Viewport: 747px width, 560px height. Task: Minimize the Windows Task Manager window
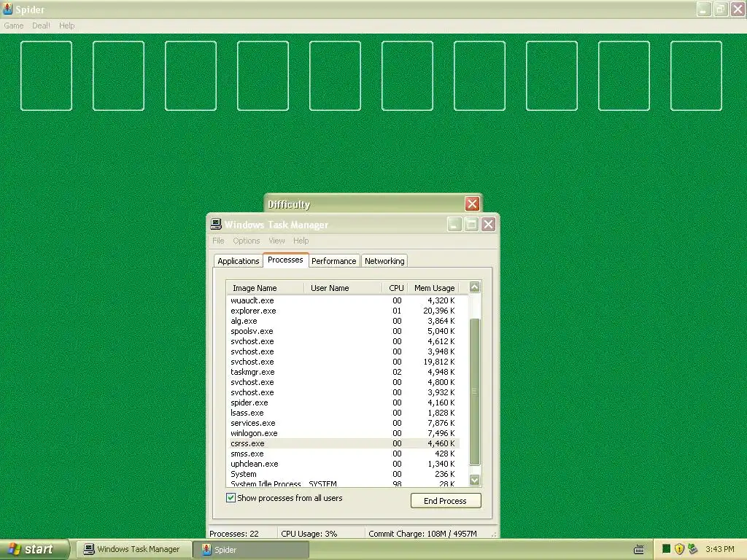(454, 225)
